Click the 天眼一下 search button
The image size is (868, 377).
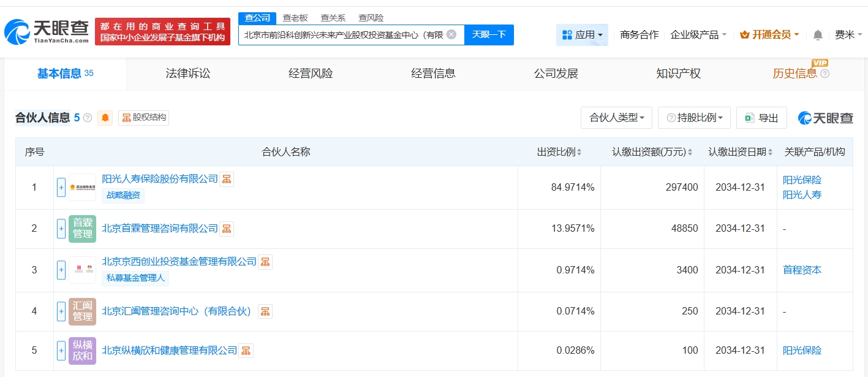[489, 34]
